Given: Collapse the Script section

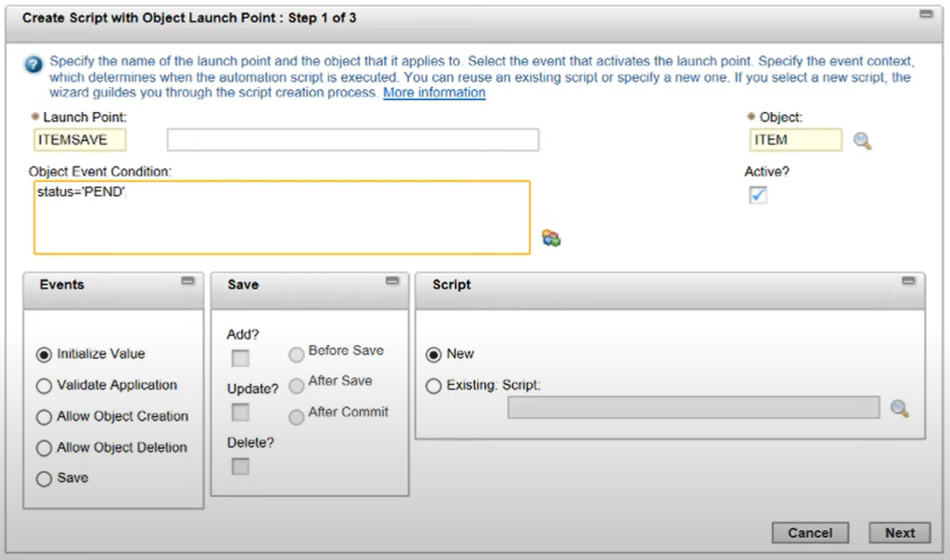Looking at the screenshot, I should coord(907,281).
